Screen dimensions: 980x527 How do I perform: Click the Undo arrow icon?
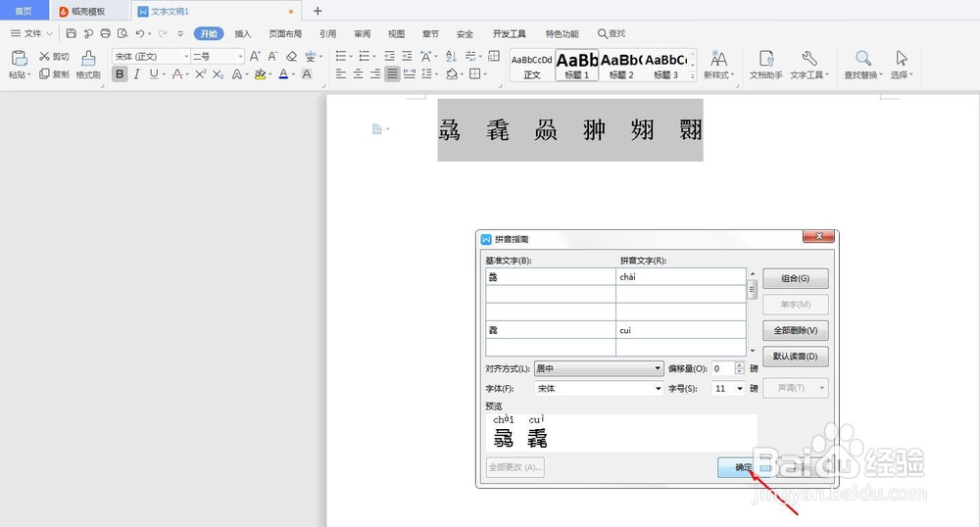pos(140,33)
